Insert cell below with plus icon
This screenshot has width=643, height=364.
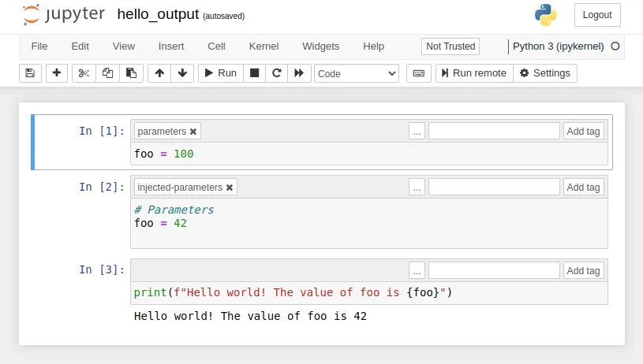coord(57,73)
